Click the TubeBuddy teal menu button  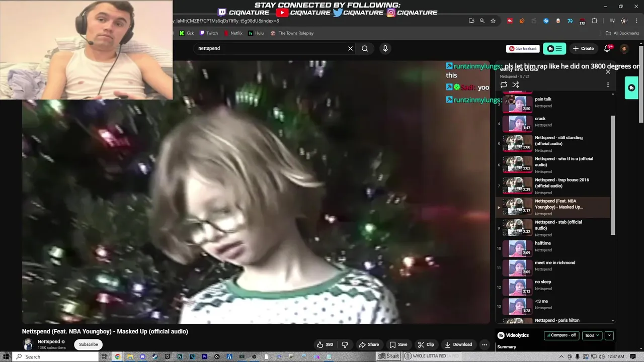click(x=554, y=48)
